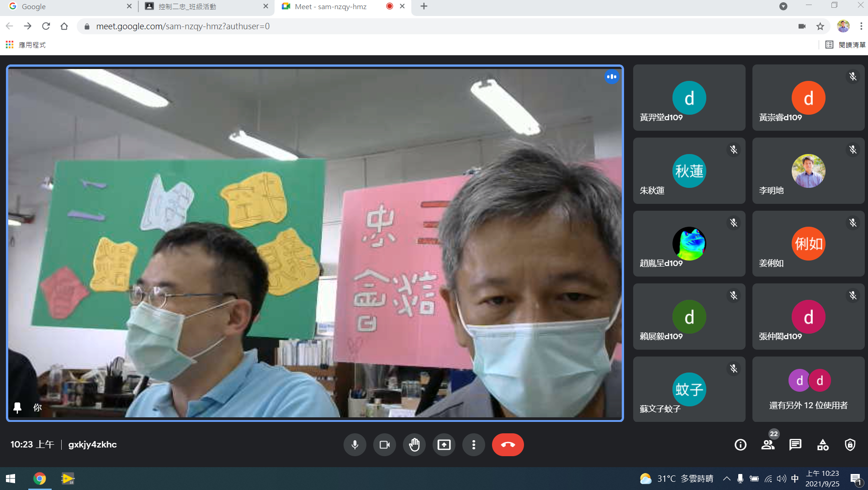Raise hand in the meeting
This screenshot has height=490, width=868.
click(414, 445)
